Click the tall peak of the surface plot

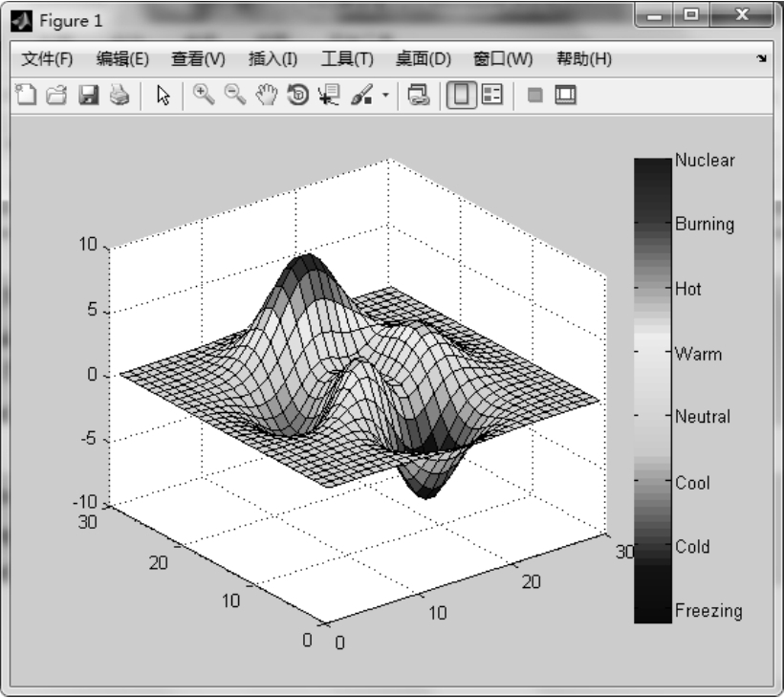click(x=306, y=268)
